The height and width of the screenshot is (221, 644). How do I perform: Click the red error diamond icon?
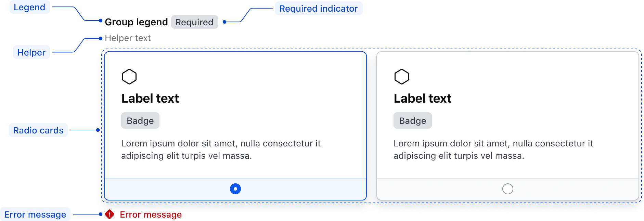pyautogui.click(x=110, y=214)
